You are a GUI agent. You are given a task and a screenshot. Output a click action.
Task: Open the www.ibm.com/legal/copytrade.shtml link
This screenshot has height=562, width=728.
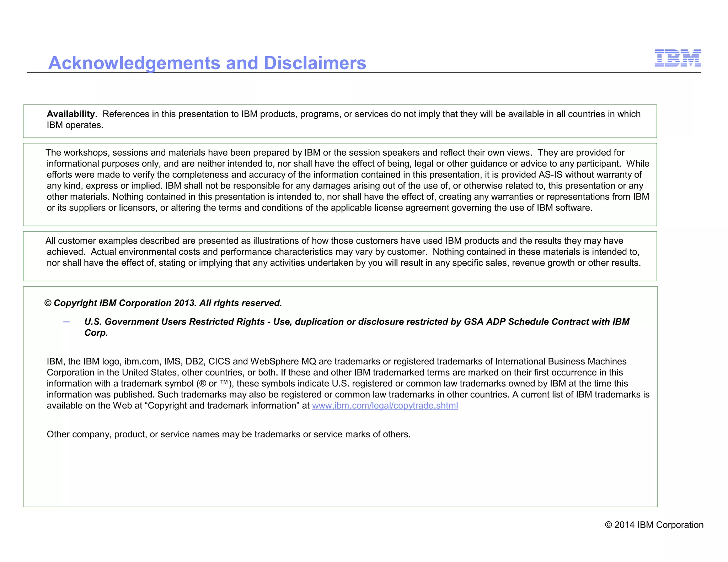click(x=385, y=406)
